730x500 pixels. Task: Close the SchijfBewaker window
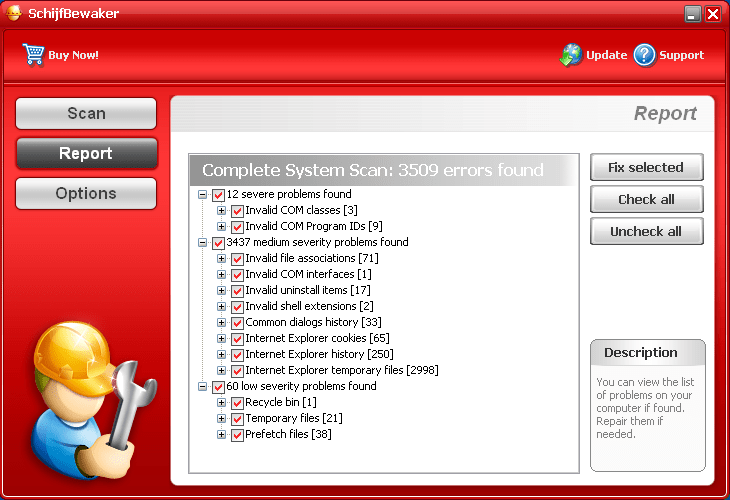pyautogui.click(x=712, y=13)
